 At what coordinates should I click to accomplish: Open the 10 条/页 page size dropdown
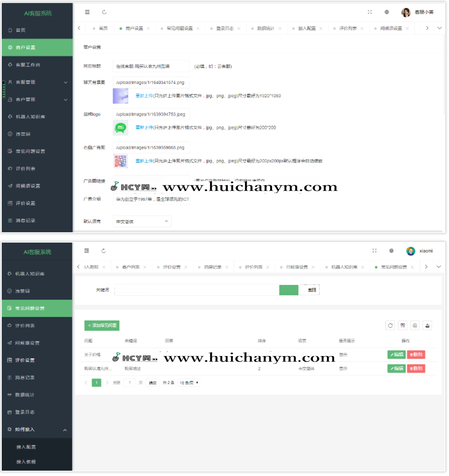pos(189,383)
